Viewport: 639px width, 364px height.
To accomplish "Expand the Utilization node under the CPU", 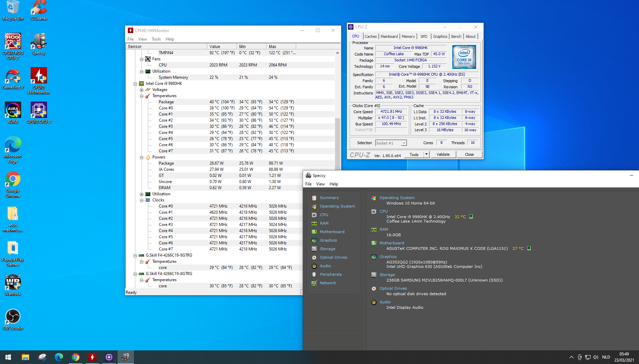I will (142, 194).
